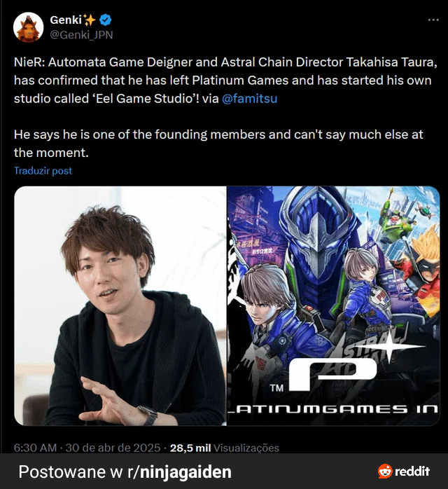
Task: Click the blue verified badge
Action: coord(106,20)
